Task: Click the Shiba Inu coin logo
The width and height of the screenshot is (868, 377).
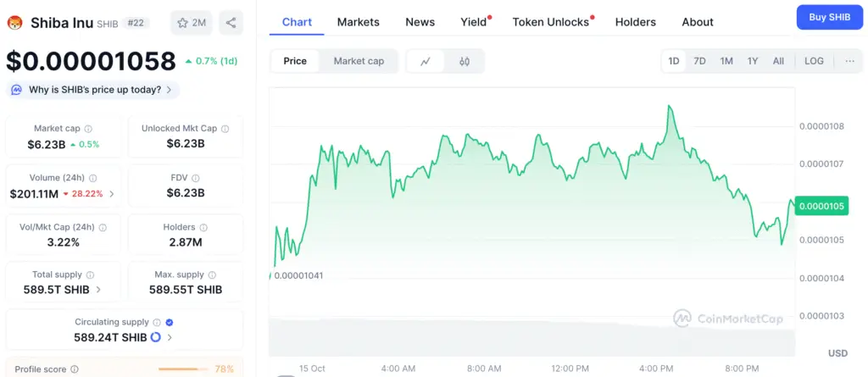Action: point(14,23)
